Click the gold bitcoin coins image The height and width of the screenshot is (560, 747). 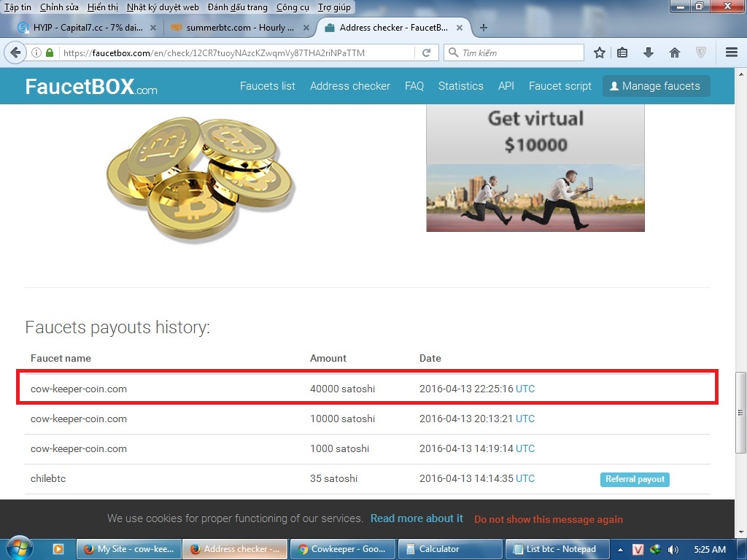click(200, 180)
